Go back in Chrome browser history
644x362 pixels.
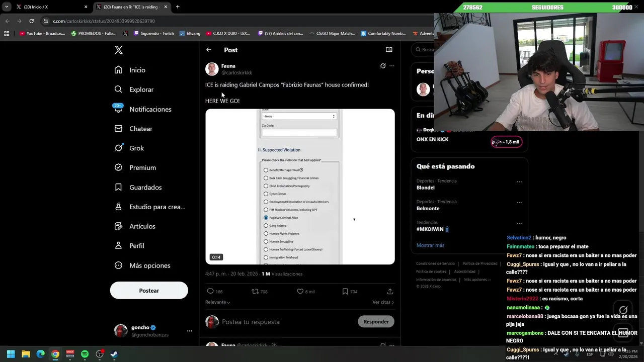pyautogui.click(x=7, y=21)
